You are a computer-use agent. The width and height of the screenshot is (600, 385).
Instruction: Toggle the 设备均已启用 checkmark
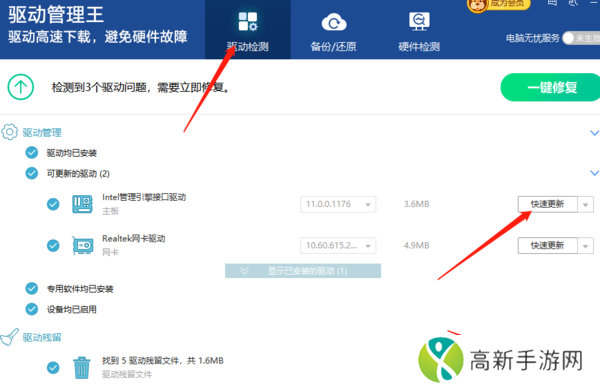click(x=32, y=309)
